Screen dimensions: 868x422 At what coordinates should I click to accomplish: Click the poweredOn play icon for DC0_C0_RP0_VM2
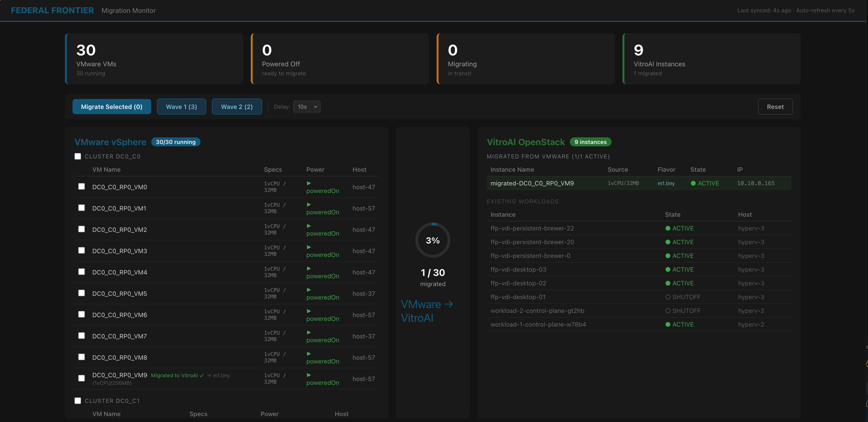[x=309, y=226]
